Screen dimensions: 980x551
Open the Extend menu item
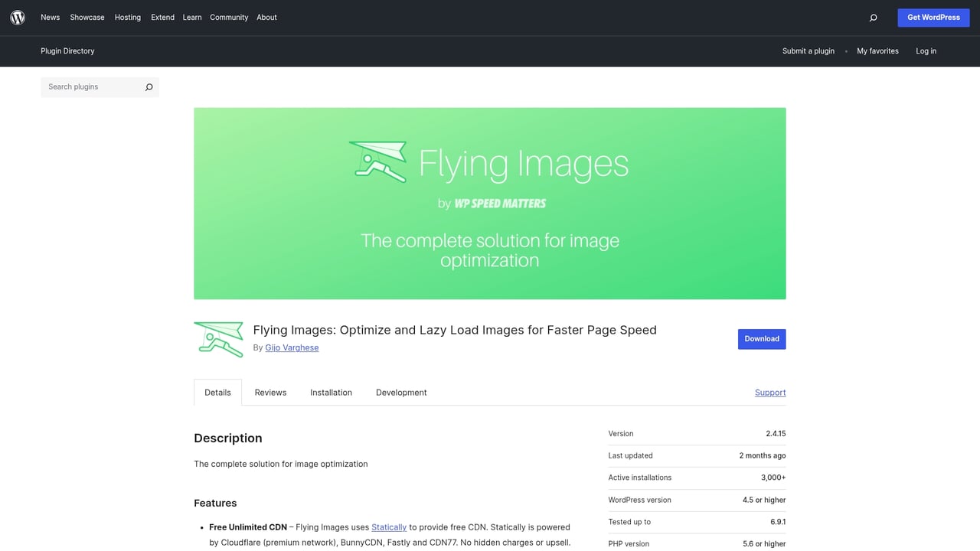click(162, 17)
